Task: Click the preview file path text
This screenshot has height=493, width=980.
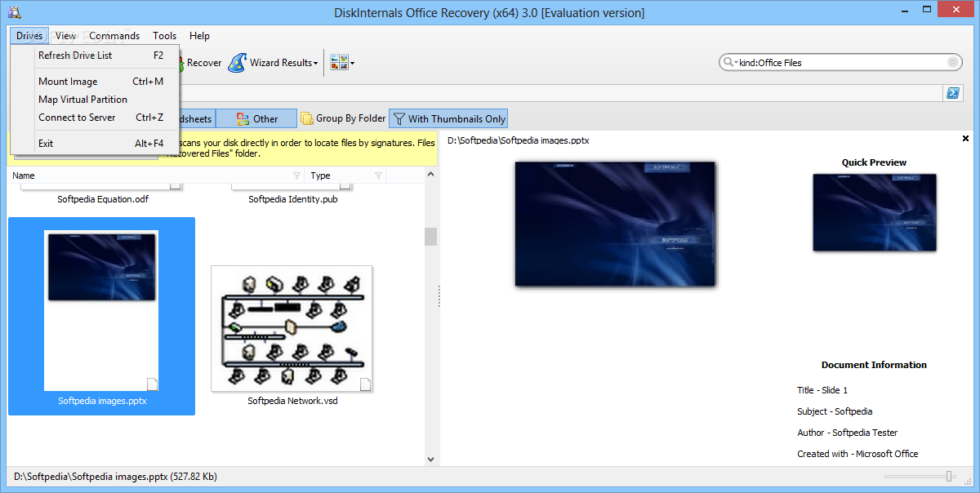Action: 519,140
